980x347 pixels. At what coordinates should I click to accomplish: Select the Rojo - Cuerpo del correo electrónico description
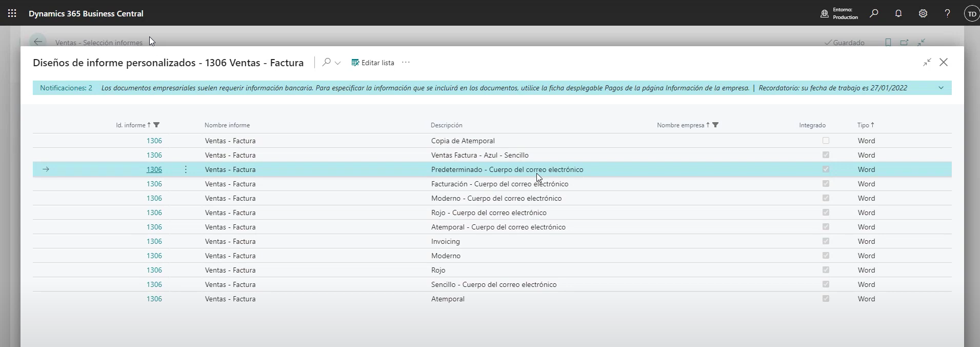[x=488, y=213]
